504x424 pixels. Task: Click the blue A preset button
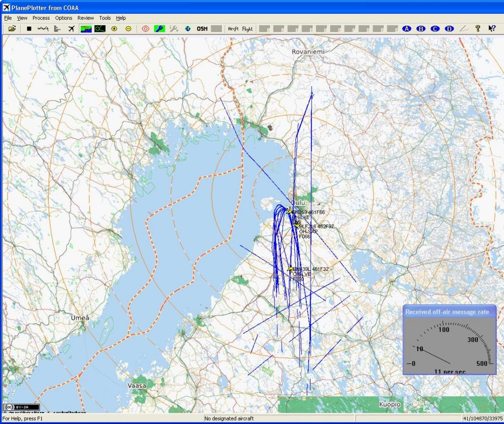point(407,29)
